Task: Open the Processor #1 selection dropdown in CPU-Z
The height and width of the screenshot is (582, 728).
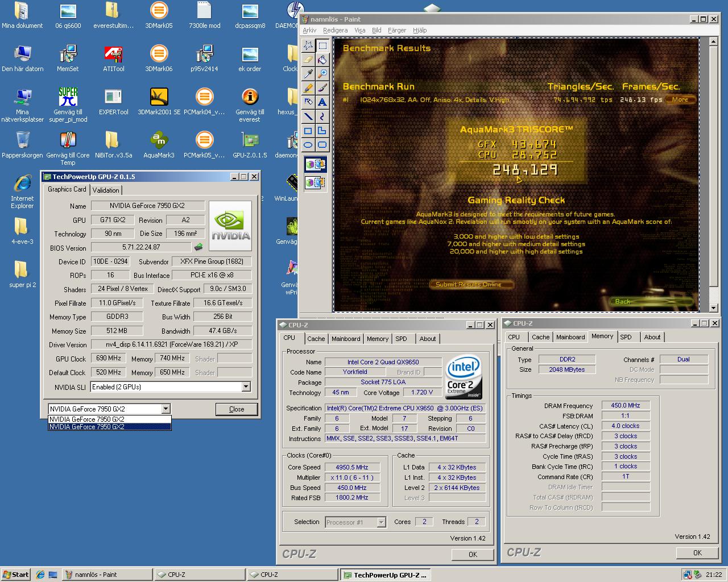Action: click(x=381, y=522)
